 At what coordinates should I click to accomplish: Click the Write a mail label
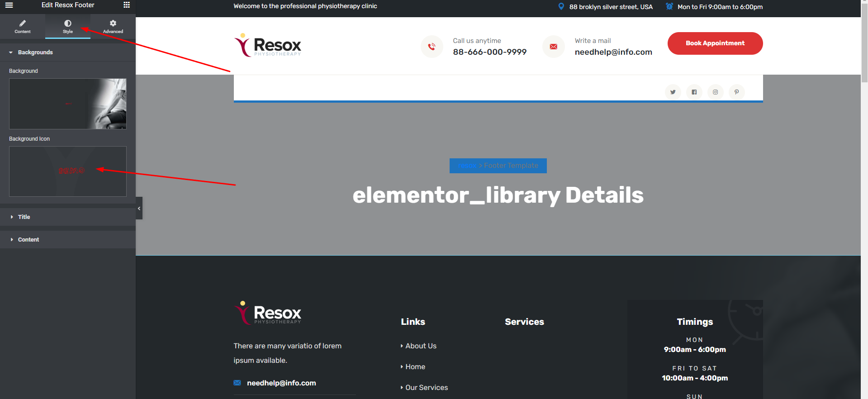(x=593, y=41)
